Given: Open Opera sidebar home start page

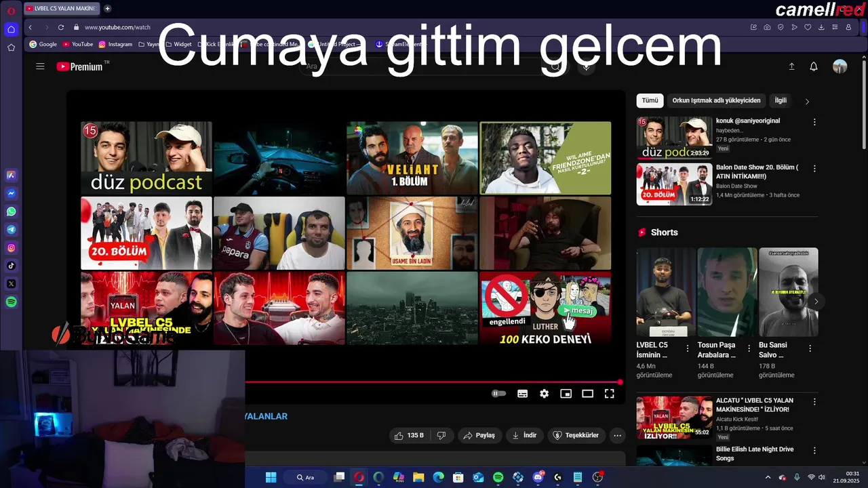Looking at the screenshot, I should [x=11, y=29].
